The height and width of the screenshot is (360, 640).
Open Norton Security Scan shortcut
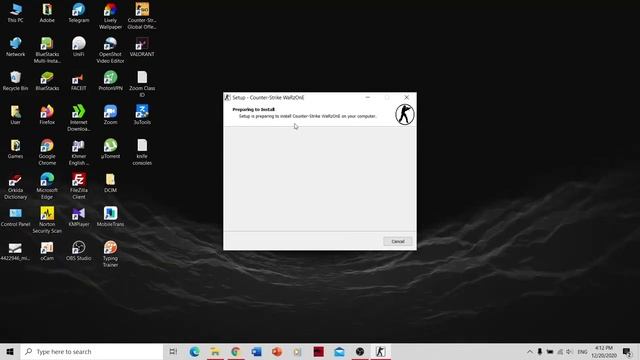47,220
